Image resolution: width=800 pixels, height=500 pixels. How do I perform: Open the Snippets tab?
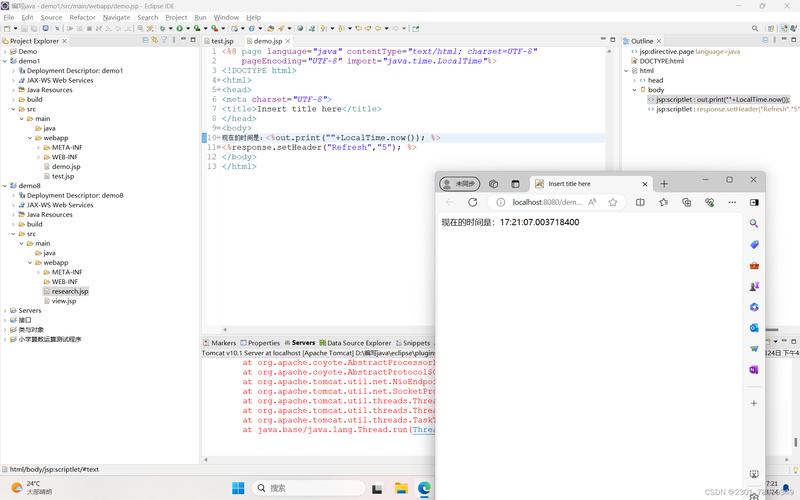pyautogui.click(x=413, y=343)
